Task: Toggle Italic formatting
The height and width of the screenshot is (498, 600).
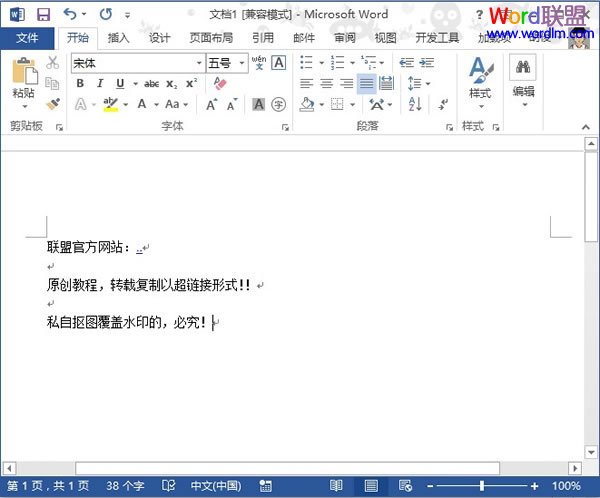Action: pos(100,83)
